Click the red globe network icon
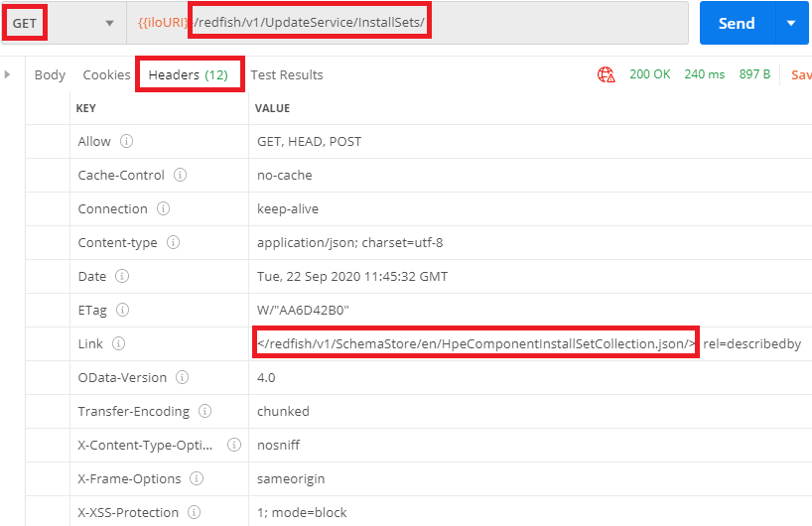This screenshot has height=526, width=812. [x=606, y=74]
